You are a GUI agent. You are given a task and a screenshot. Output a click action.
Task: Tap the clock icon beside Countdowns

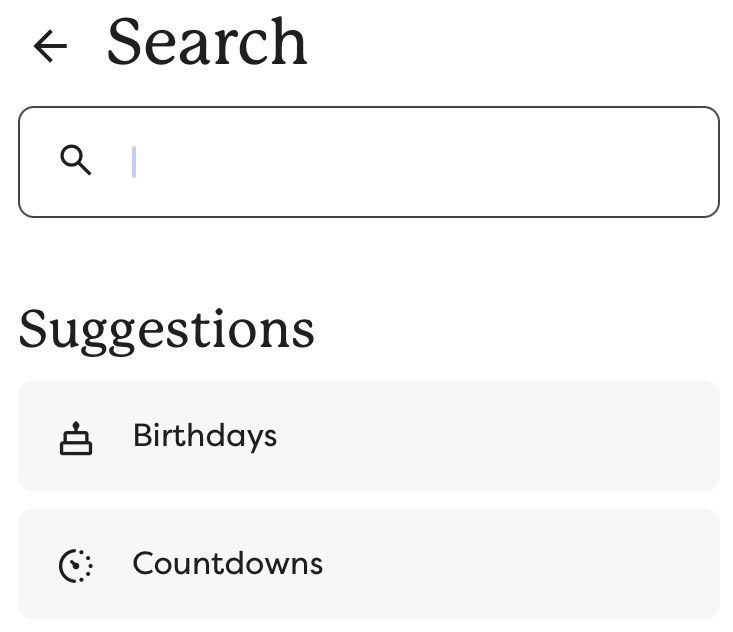(x=76, y=565)
